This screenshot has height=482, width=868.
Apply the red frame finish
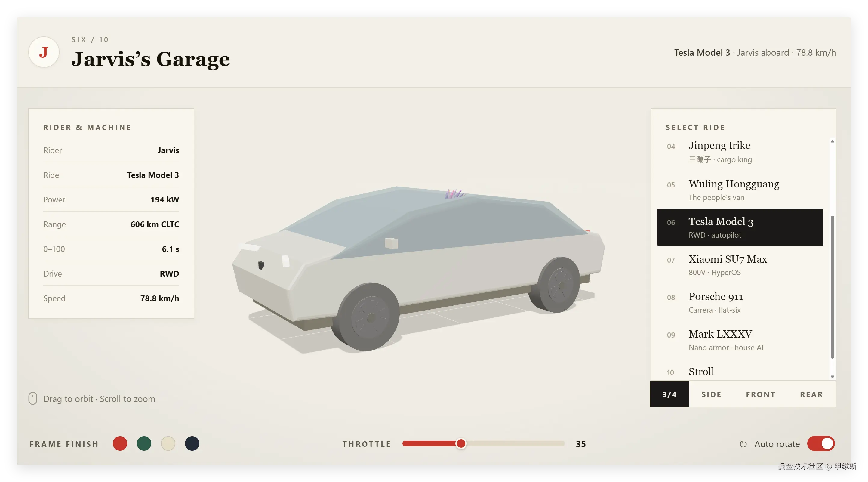(x=120, y=443)
